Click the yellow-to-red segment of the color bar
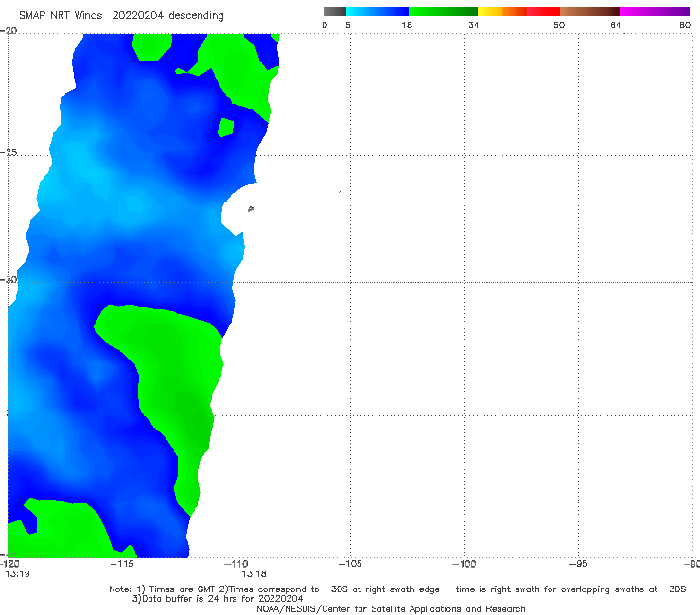This screenshot has width=700, height=615. [518, 11]
